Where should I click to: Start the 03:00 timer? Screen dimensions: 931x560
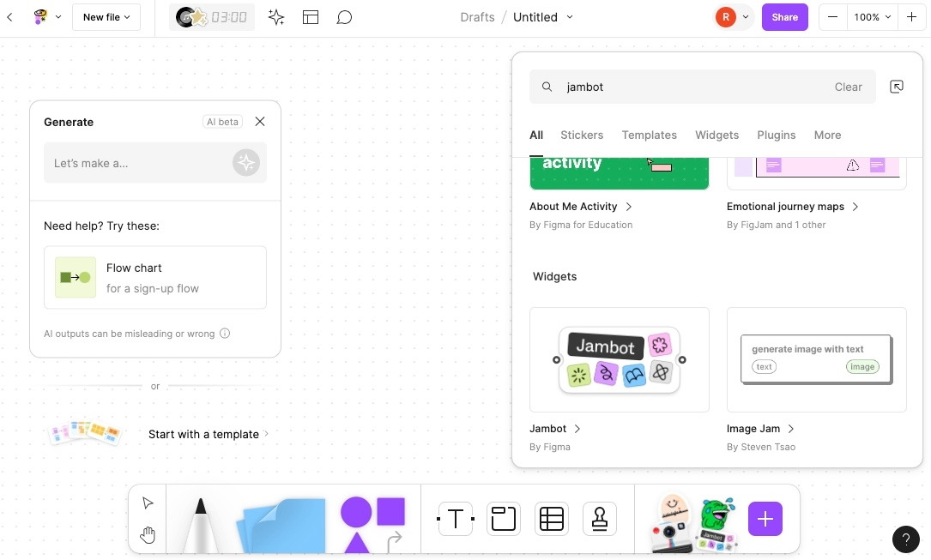(212, 17)
